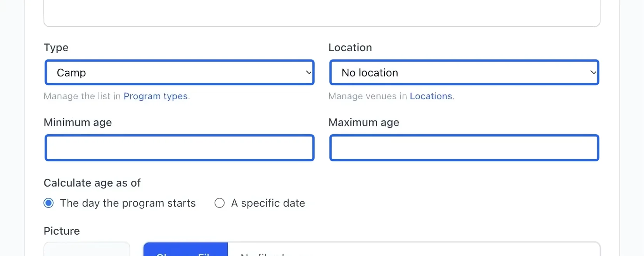Click the 'Location' field label
This screenshot has width=644, height=256.
[350, 48]
